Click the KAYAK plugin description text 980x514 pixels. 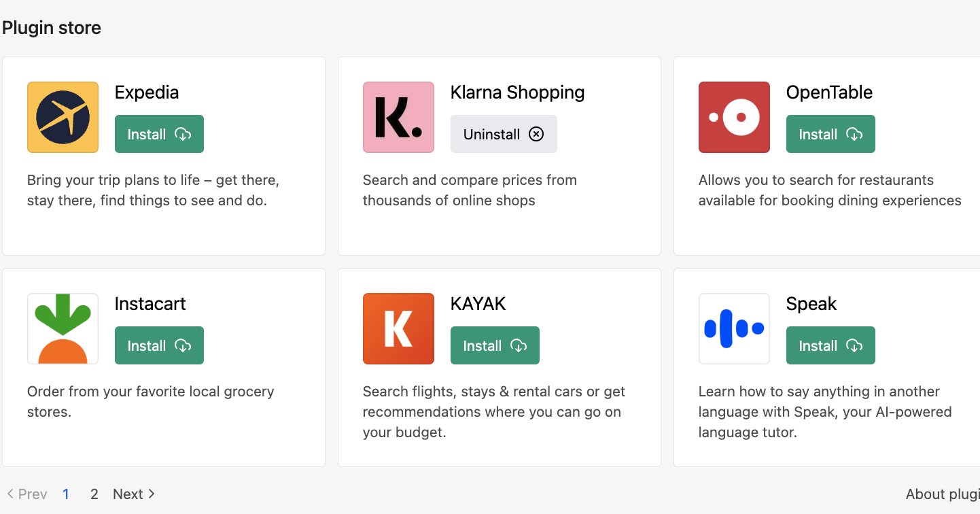tap(493, 412)
